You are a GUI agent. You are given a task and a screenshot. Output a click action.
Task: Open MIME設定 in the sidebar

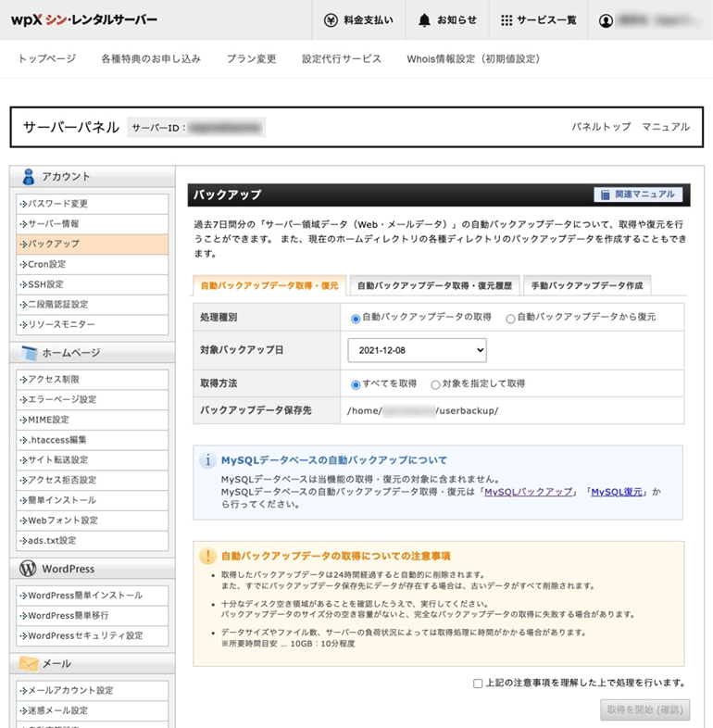pyautogui.click(x=92, y=420)
